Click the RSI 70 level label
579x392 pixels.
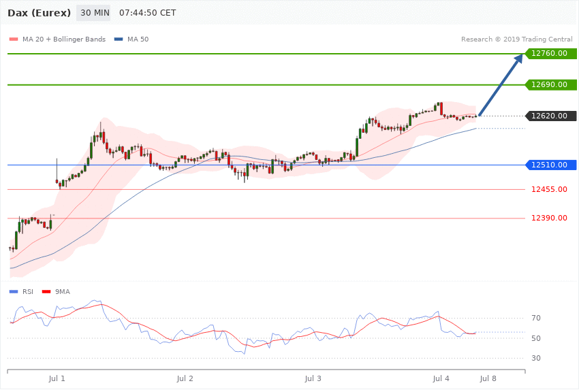(x=536, y=318)
